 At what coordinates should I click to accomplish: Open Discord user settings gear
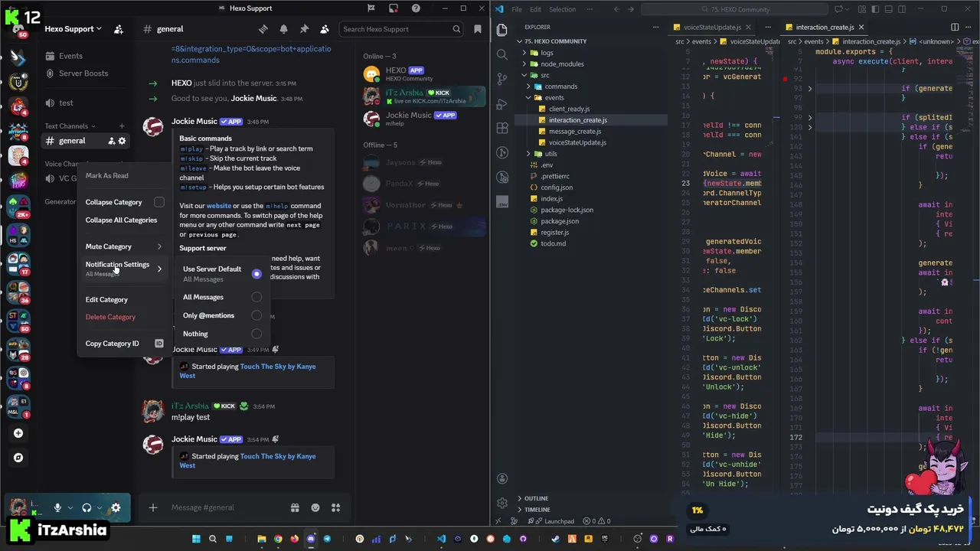[x=116, y=507]
